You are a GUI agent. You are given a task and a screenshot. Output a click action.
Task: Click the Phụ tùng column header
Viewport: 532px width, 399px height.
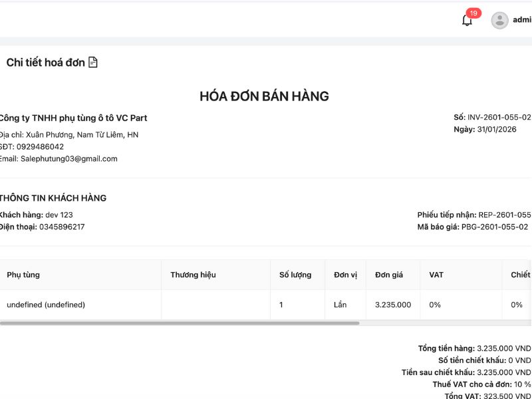(x=23, y=275)
